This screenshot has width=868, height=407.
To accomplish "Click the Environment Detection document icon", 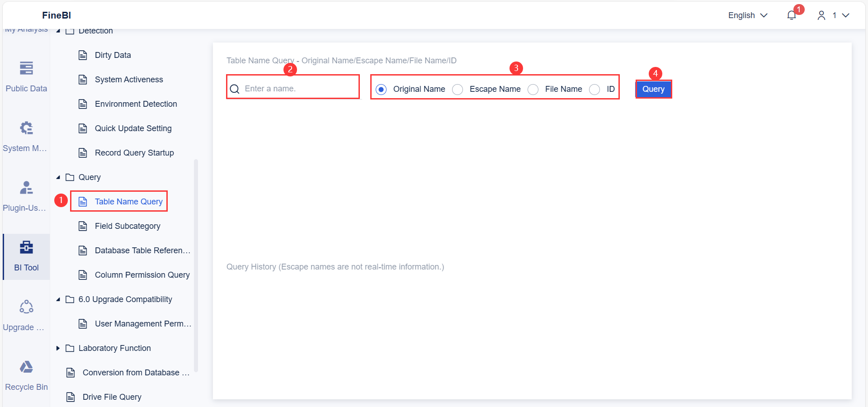I will (83, 104).
